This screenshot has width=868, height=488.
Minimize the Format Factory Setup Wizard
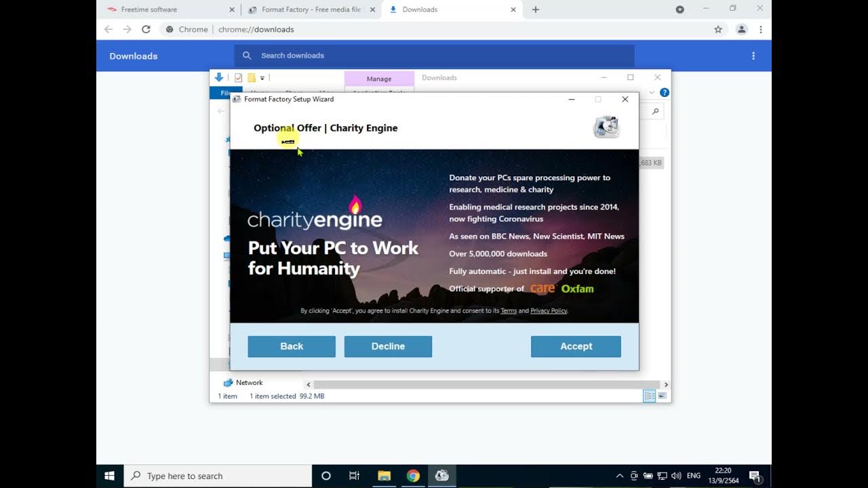pyautogui.click(x=572, y=100)
